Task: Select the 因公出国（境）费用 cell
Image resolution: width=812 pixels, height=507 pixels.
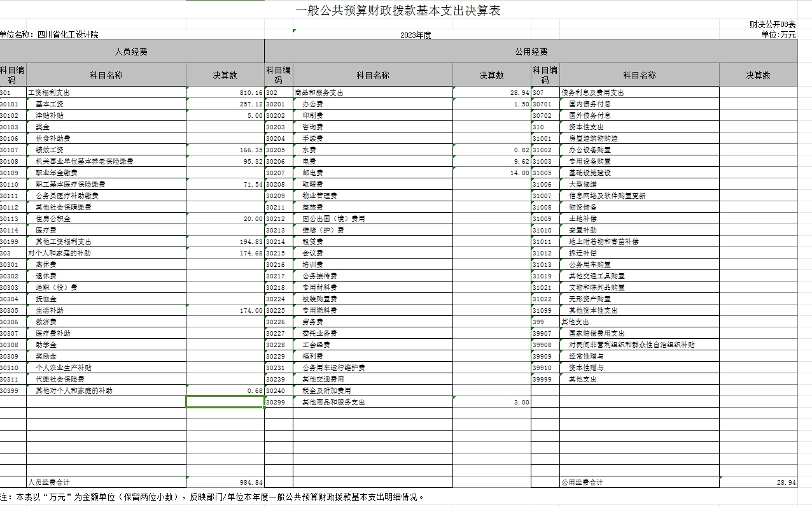Action: [373, 218]
